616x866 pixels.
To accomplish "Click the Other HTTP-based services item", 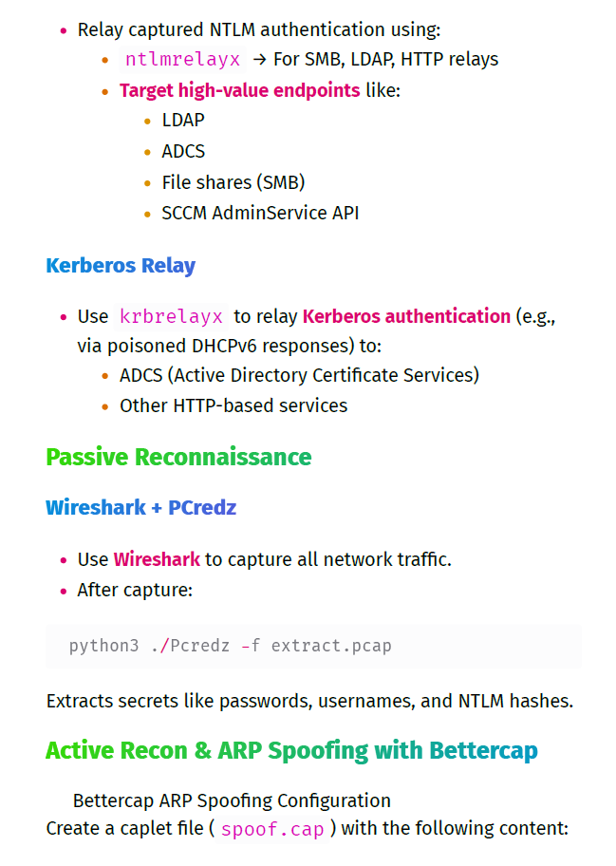I will 233,406.
